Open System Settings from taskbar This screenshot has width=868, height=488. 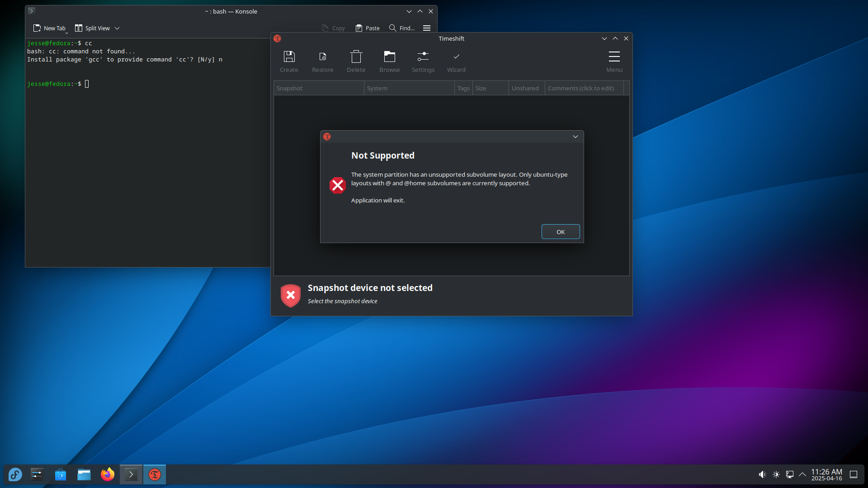(37, 474)
